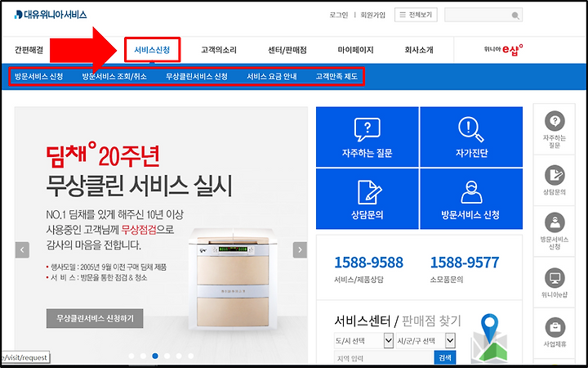The height and width of the screenshot is (368, 588).
Task: Select the fourth banner pagination dot
Action: tap(167, 356)
